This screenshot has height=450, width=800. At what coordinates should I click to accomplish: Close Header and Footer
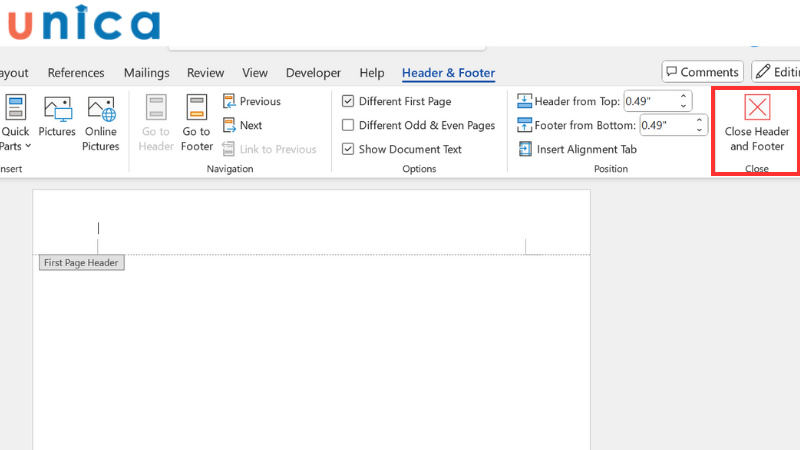pyautogui.click(x=757, y=123)
